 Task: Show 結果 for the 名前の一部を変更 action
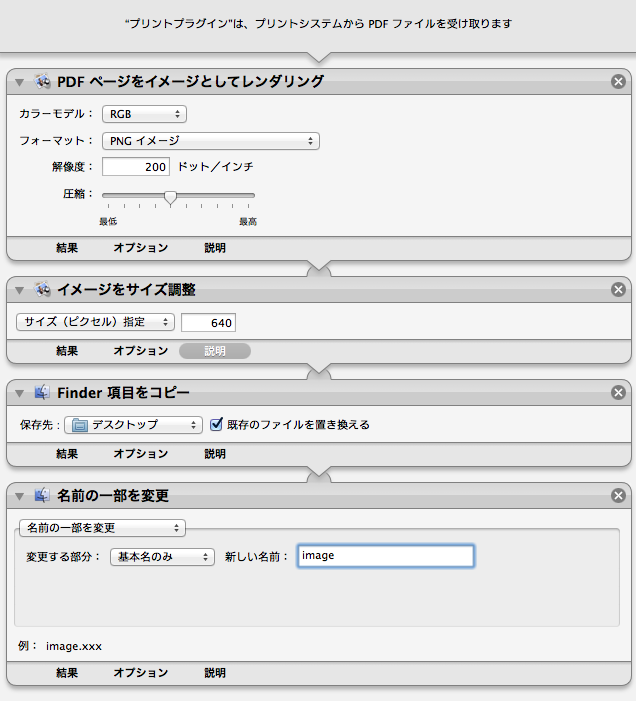point(67,673)
